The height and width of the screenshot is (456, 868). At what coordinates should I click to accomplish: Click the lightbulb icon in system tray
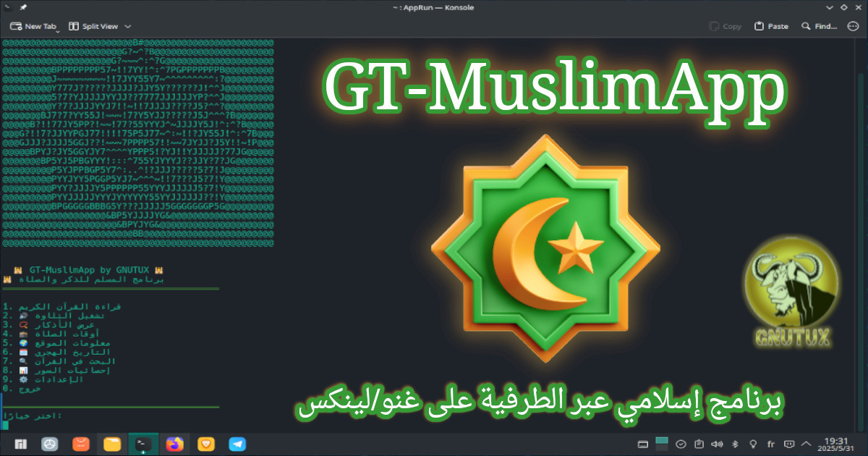[x=753, y=444]
